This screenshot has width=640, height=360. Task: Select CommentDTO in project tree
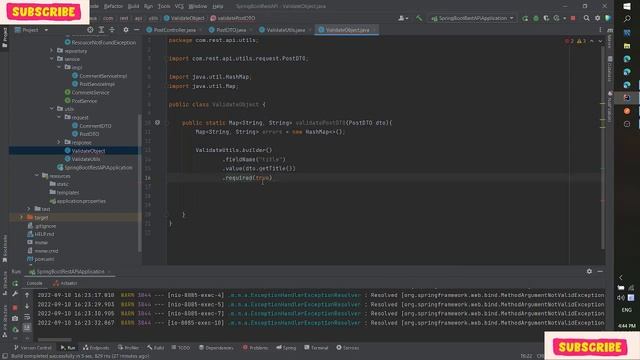click(95, 126)
